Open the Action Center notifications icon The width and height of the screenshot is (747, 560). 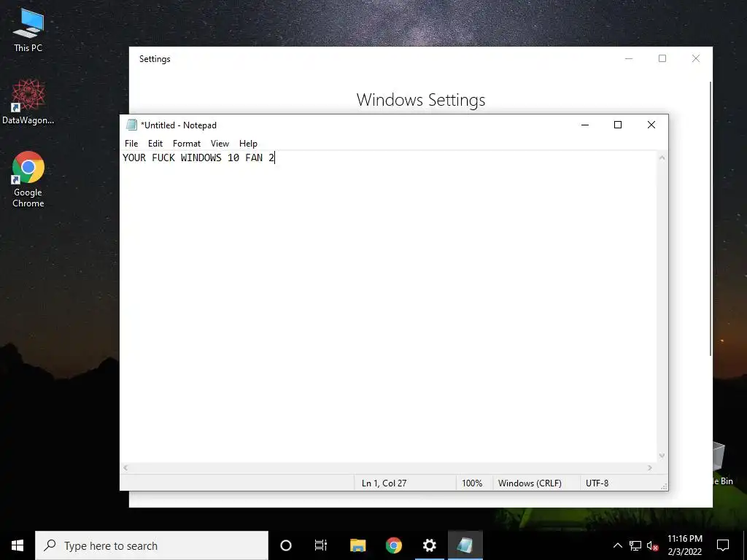point(723,545)
